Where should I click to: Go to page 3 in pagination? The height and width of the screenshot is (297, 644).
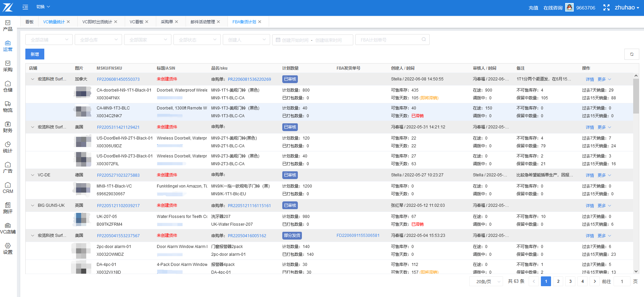coord(570,281)
